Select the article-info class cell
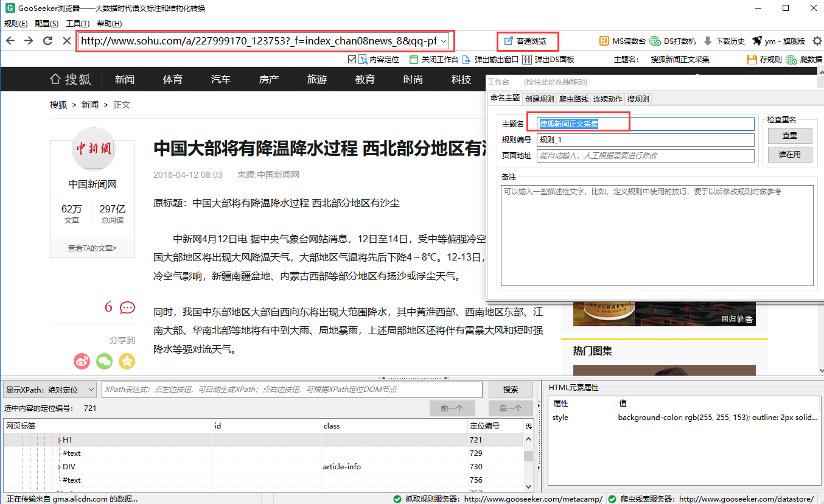This screenshot has width=824, height=504. point(394,467)
